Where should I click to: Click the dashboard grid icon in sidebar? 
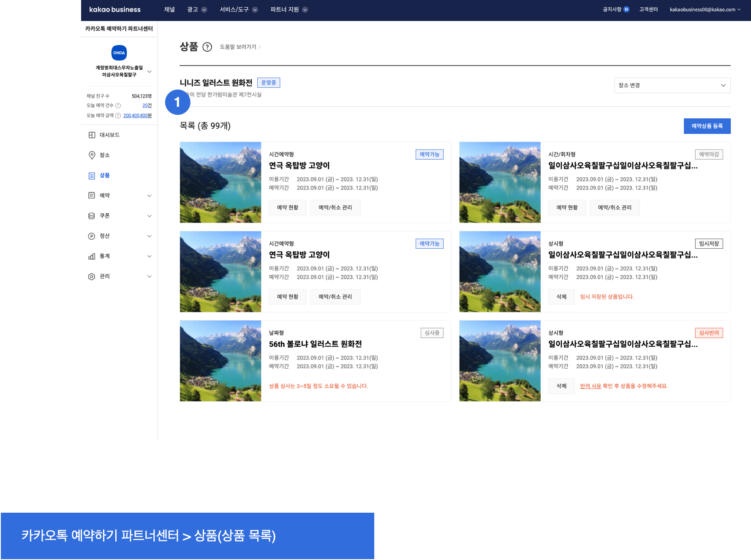[92, 135]
